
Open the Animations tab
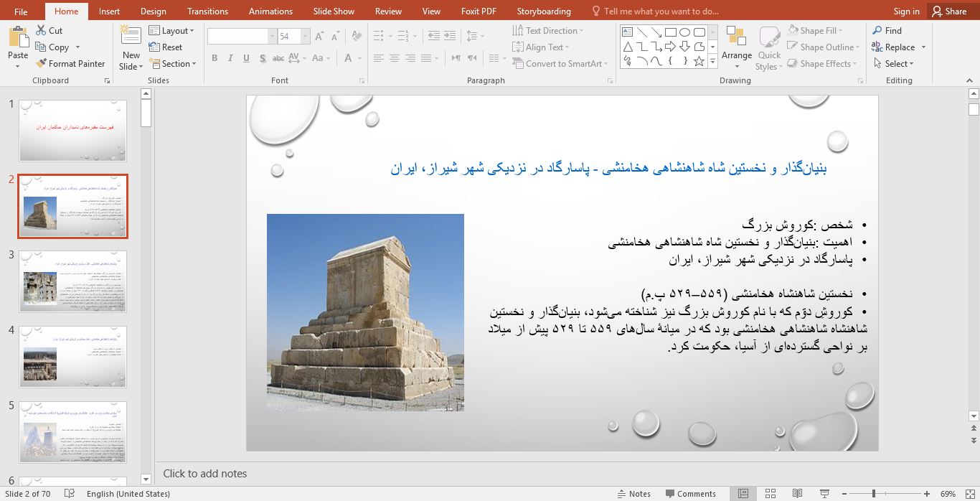click(270, 11)
